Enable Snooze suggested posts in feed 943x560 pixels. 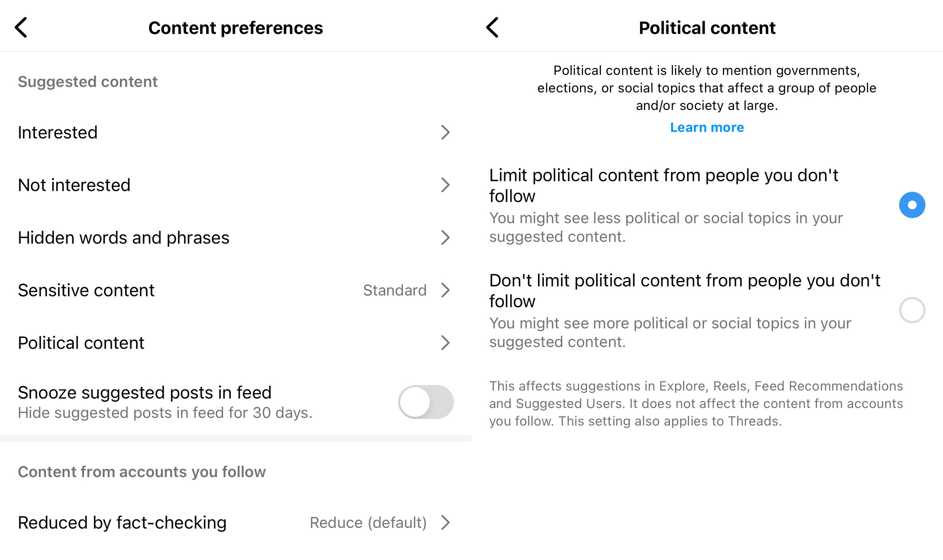[426, 402]
